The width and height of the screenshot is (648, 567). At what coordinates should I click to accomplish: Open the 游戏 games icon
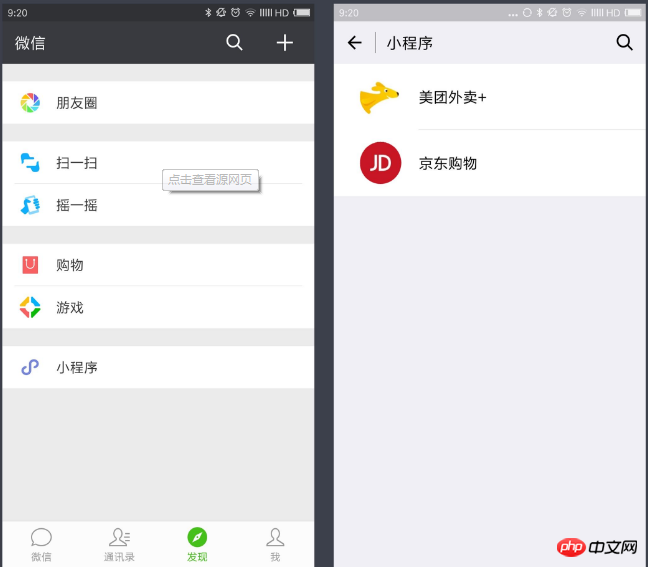[30, 307]
